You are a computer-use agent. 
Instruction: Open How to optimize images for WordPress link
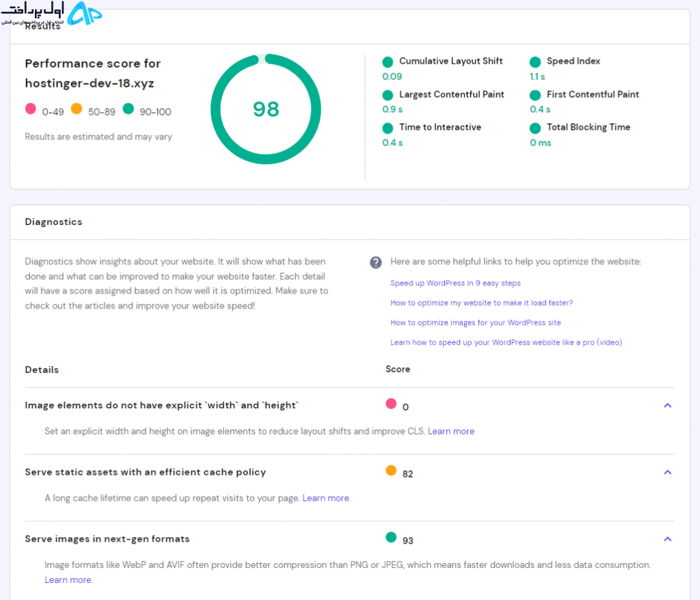click(476, 322)
